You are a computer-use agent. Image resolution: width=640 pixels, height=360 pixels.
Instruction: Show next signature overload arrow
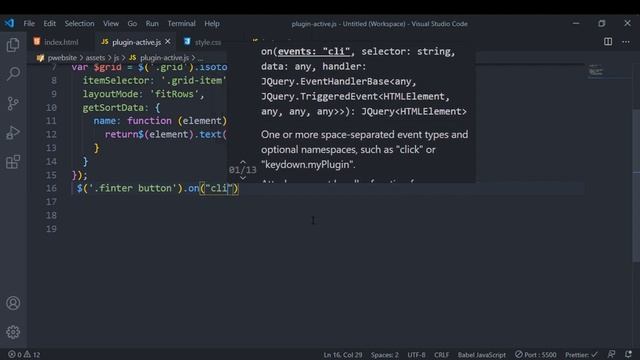click(x=243, y=178)
